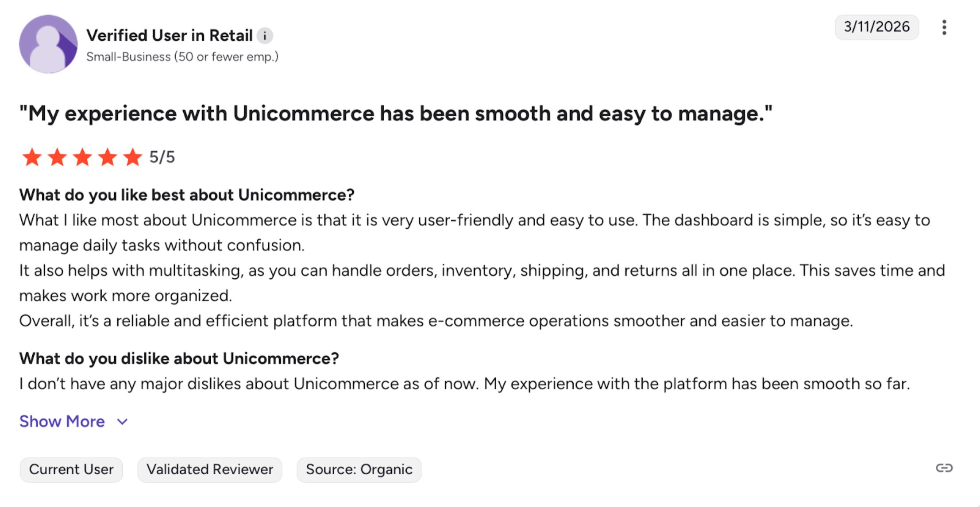Copy review link using the chain icon

tap(944, 468)
